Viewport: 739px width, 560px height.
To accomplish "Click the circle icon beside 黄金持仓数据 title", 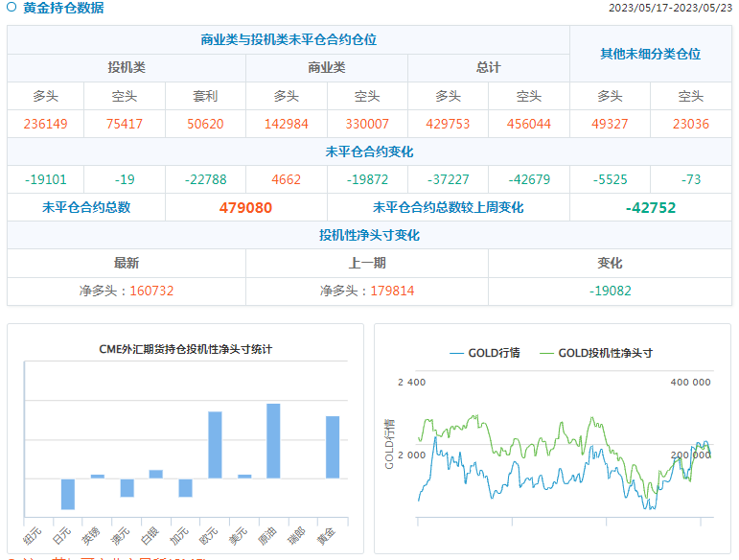I will tap(12, 8).
